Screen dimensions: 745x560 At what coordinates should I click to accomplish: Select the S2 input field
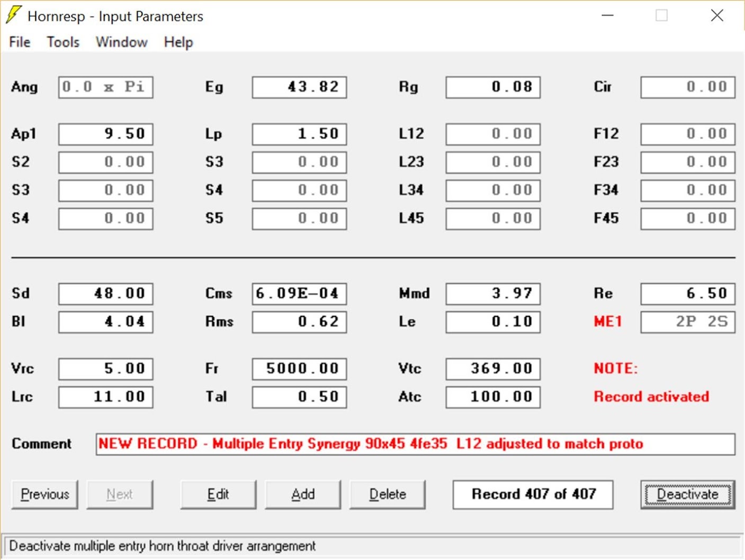coord(106,162)
